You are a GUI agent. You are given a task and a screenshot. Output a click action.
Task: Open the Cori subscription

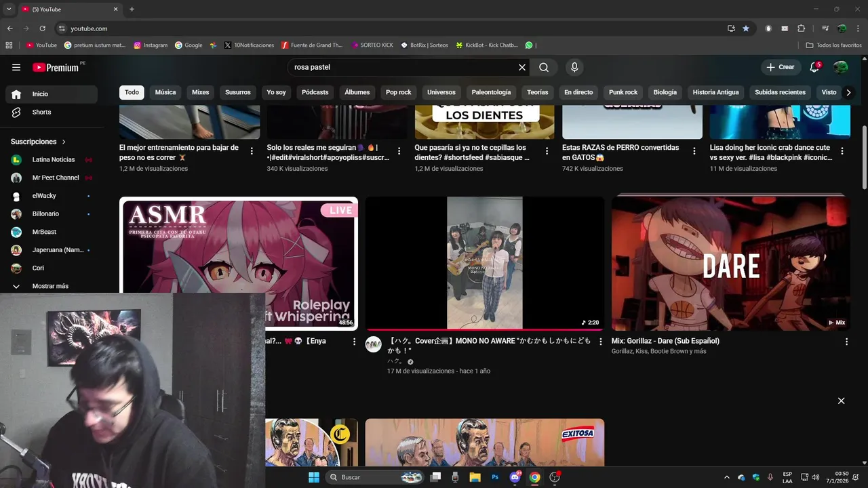[x=52, y=268]
